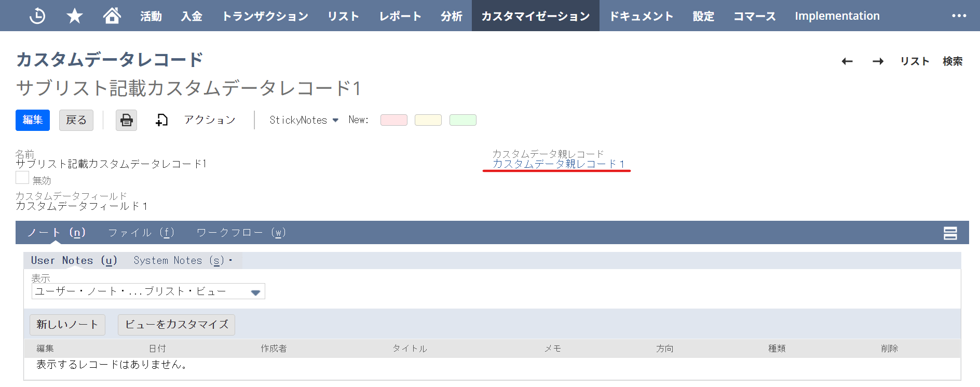
Task: Toggle the 無効 checkbox
Action: point(22,178)
